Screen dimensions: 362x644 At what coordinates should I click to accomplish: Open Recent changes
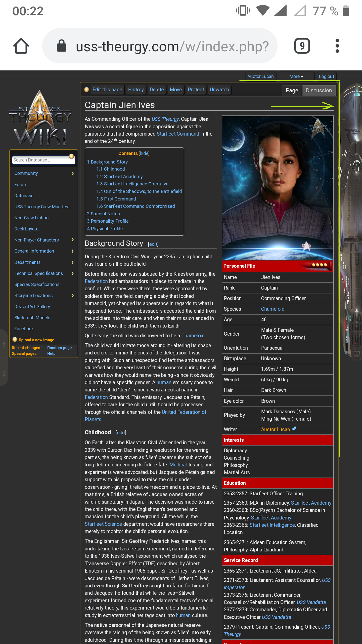(26, 348)
